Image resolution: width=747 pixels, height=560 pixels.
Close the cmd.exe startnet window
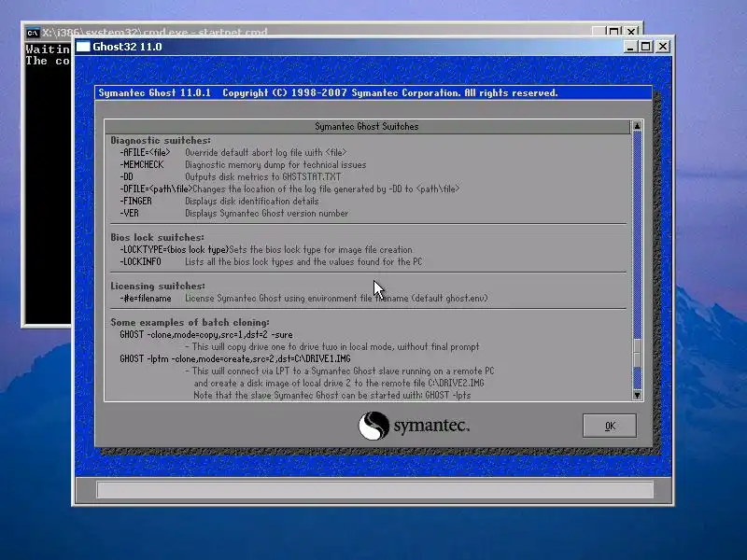[631, 32]
